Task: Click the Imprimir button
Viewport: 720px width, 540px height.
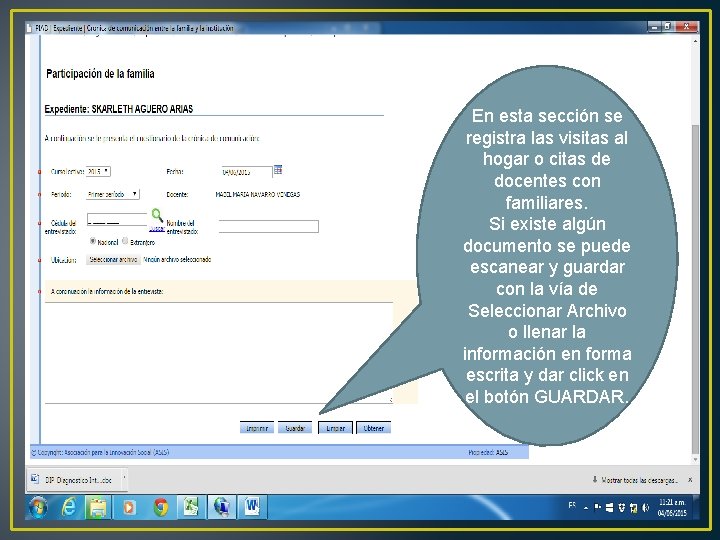Action: tap(257, 428)
